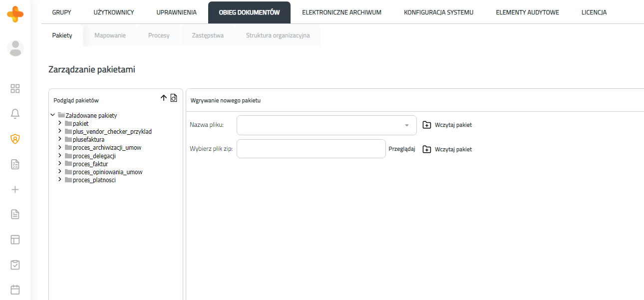The height and width of the screenshot is (300, 644).
Task: Select proces_platnosci tree item
Action: (94, 180)
